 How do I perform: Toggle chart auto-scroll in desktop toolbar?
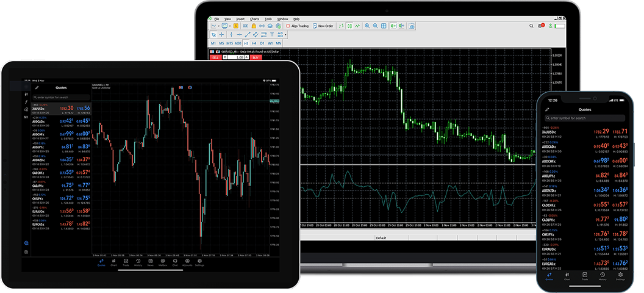click(394, 26)
